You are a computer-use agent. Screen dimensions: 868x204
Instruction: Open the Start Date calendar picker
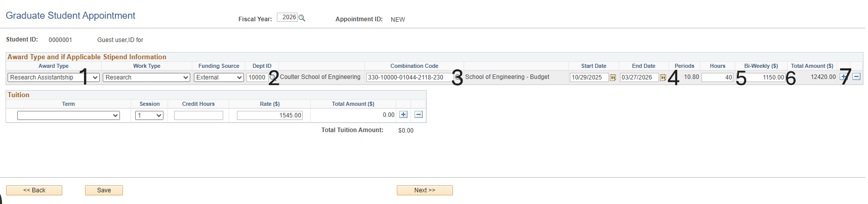613,77
